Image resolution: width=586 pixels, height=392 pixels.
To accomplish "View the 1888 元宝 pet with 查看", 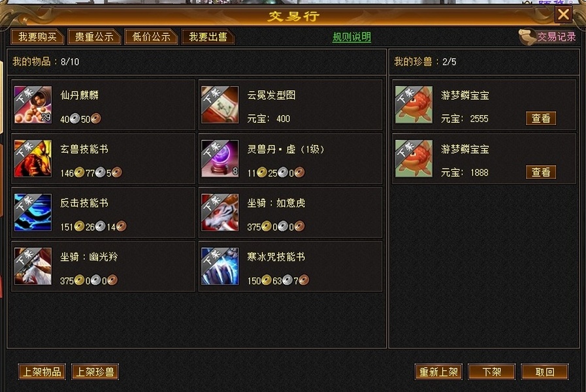I will pos(541,172).
